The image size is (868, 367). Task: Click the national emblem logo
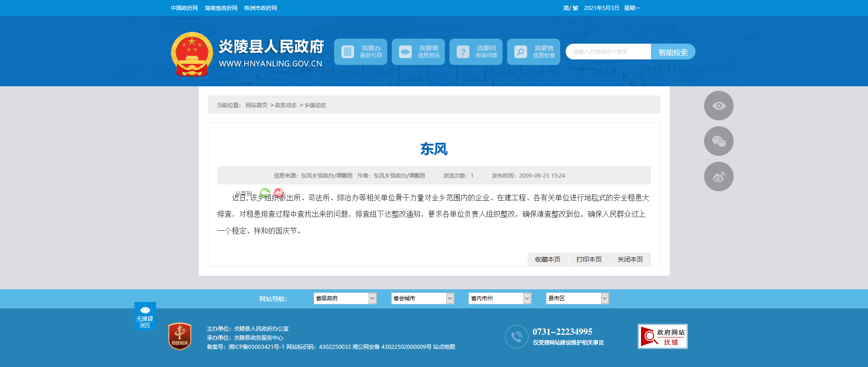192,54
